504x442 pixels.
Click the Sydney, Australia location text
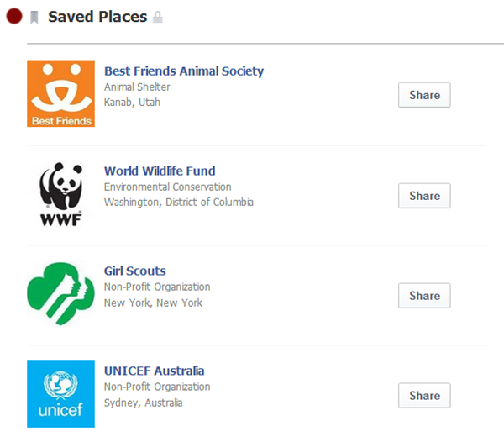144,403
